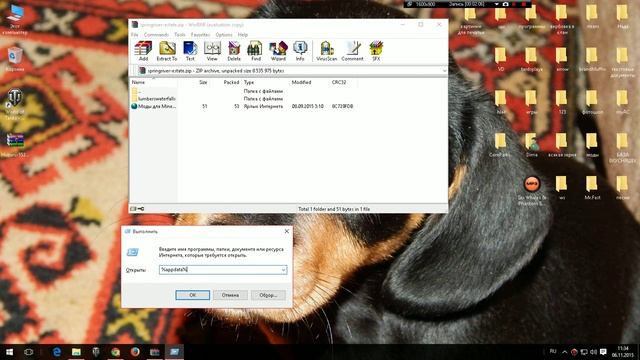The image size is (640, 360).
Task: Open the Tools menu
Action: [180, 35]
